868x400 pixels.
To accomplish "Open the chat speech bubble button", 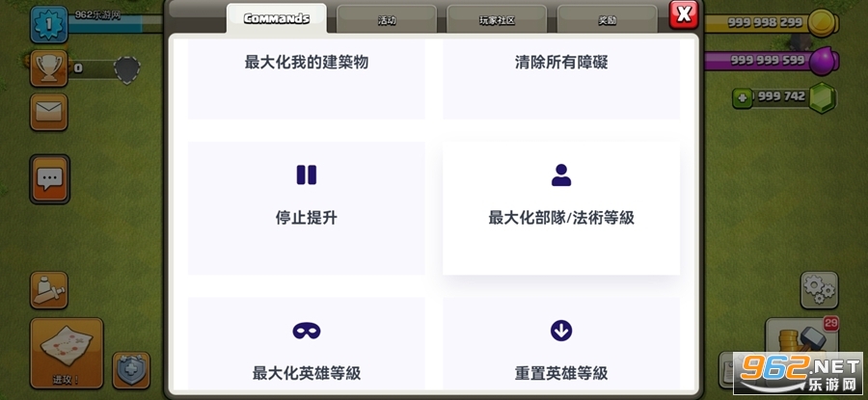I will tap(50, 179).
